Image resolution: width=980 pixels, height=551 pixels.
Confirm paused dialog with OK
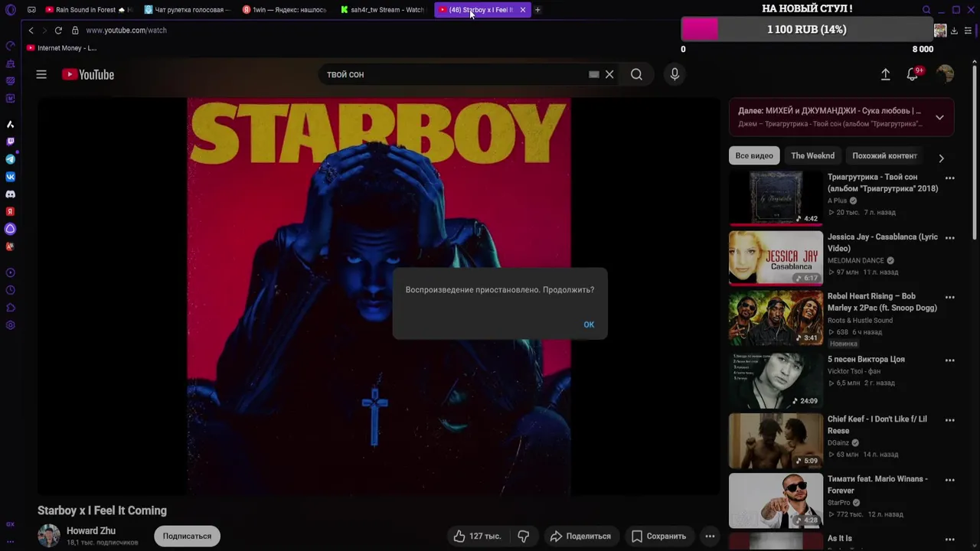pyautogui.click(x=589, y=324)
